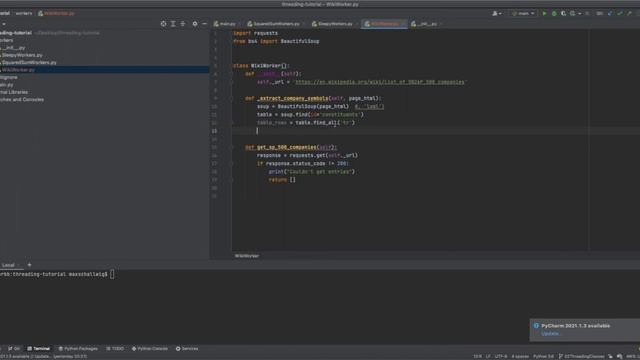Screen dimensions: 640x360
Task: Click the Push arrow icon
Action: coord(629,13)
